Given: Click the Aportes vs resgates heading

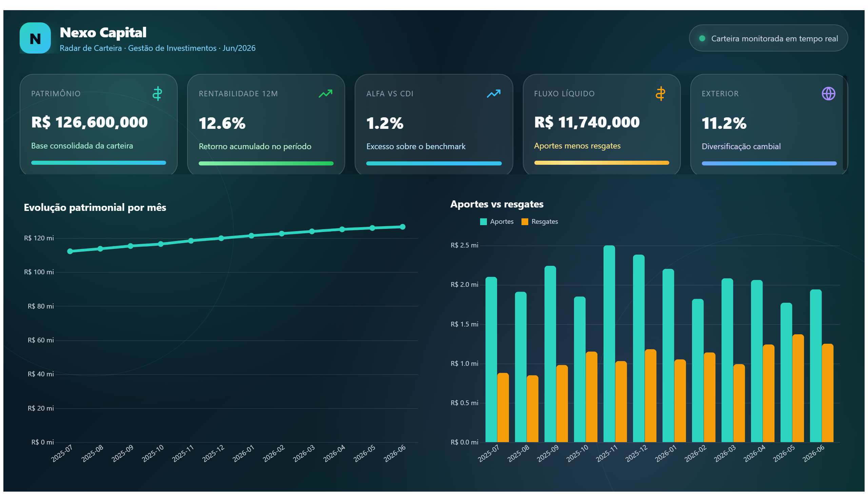Looking at the screenshot, I should tap(497, 204).
